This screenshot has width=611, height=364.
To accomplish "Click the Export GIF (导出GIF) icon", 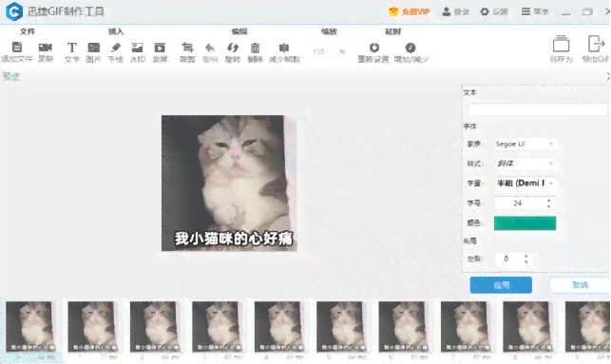I will pyautogui.click(x=596, y=44).
